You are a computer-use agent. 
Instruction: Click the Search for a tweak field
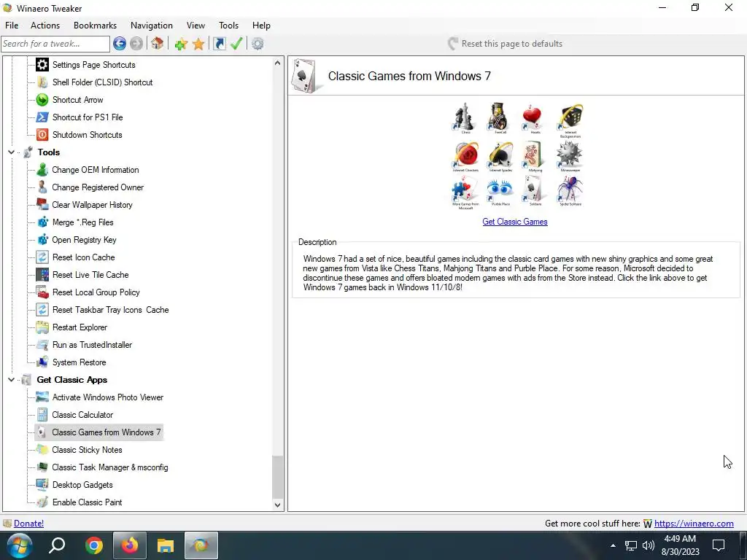point(55,44)
